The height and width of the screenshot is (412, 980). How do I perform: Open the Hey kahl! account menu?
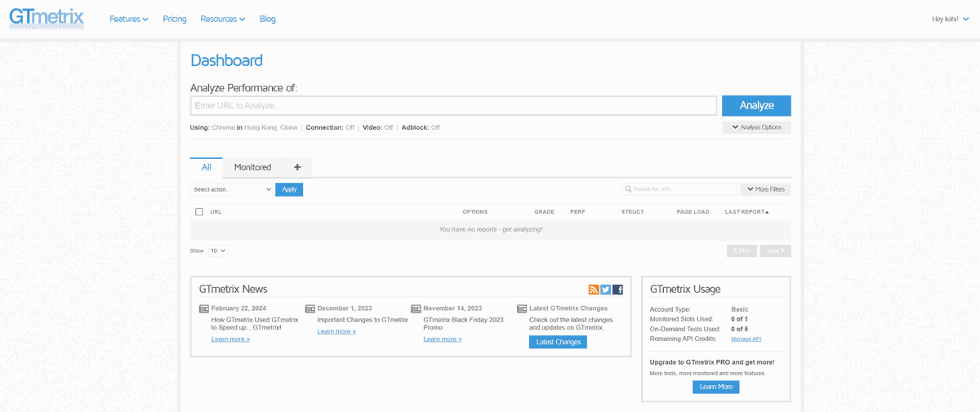[x=951, y=19]
